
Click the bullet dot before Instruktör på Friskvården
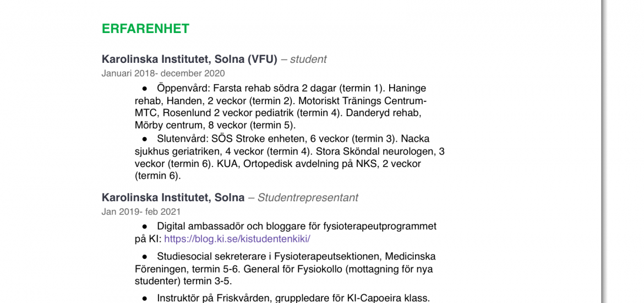pos(145,298)
